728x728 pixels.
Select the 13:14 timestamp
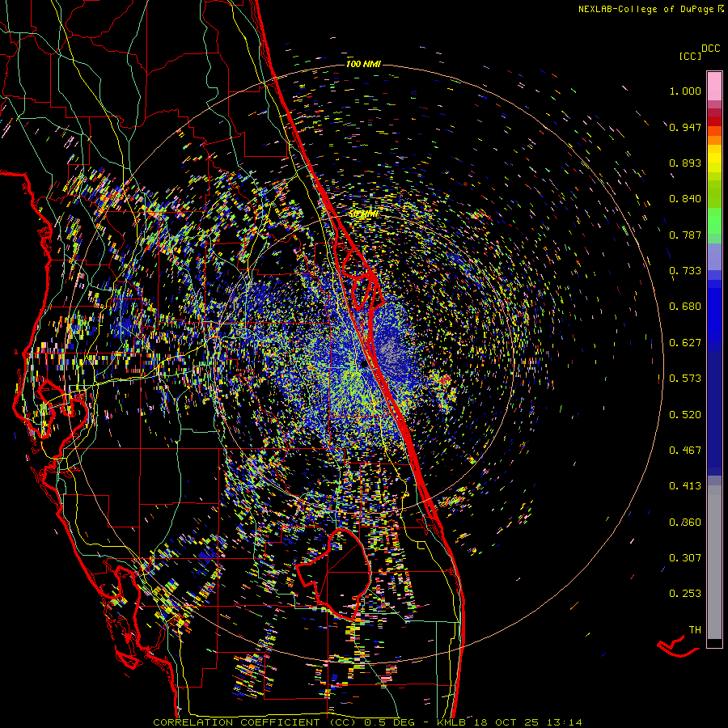click(564, 722)
